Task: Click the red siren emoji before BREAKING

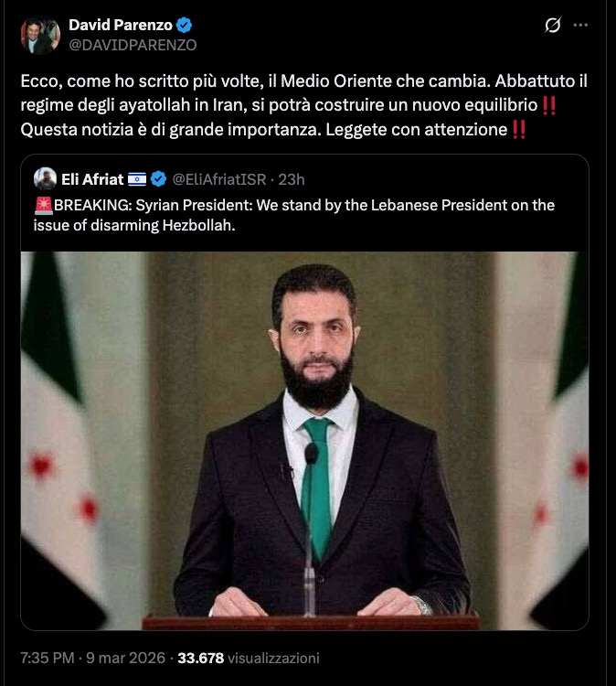Action: click(43, 205)
